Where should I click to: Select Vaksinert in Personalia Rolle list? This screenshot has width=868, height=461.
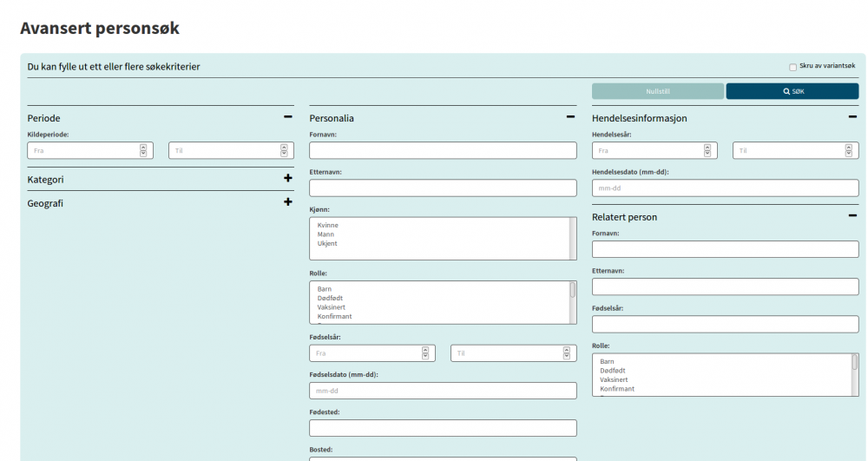coord(331,307)
